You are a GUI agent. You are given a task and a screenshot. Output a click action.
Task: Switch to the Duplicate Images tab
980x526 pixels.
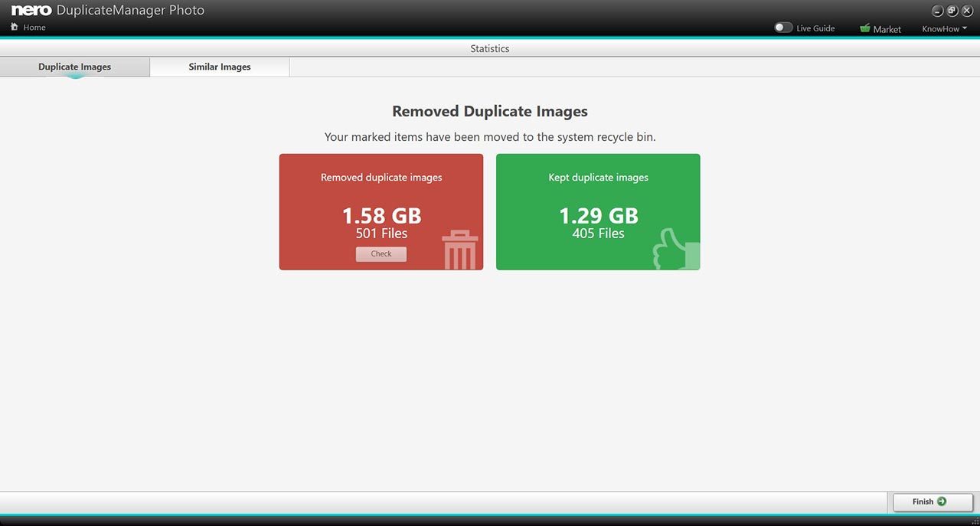(75, 67)
